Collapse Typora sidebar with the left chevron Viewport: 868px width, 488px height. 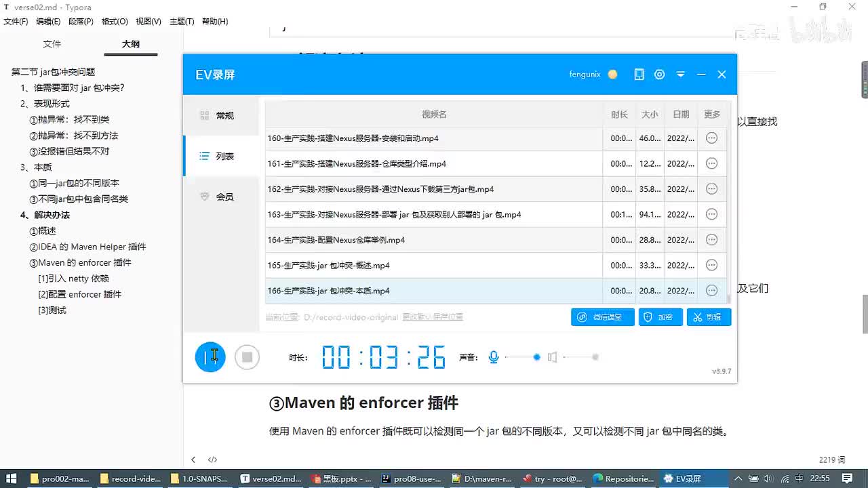(x=193, y=460)
